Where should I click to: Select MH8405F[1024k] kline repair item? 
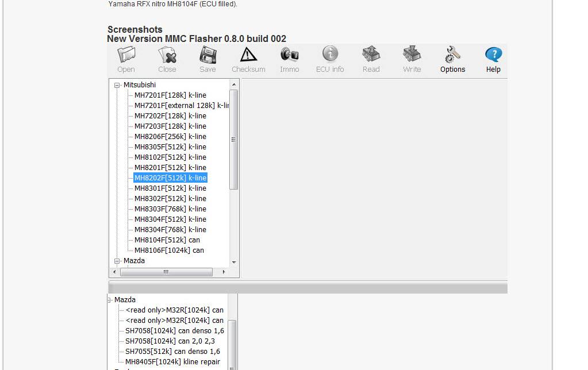pyautogui.click(x=172, y=362)
